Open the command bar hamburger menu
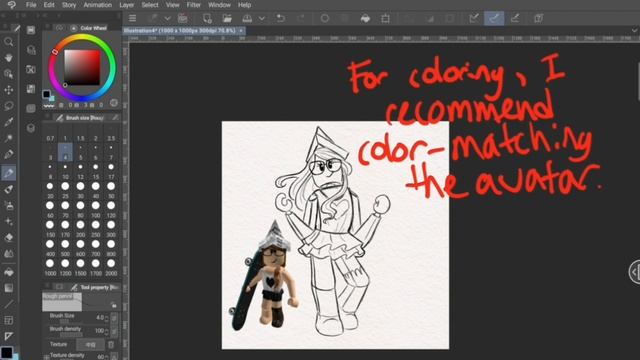640x360 pixels. pos(132,18)
